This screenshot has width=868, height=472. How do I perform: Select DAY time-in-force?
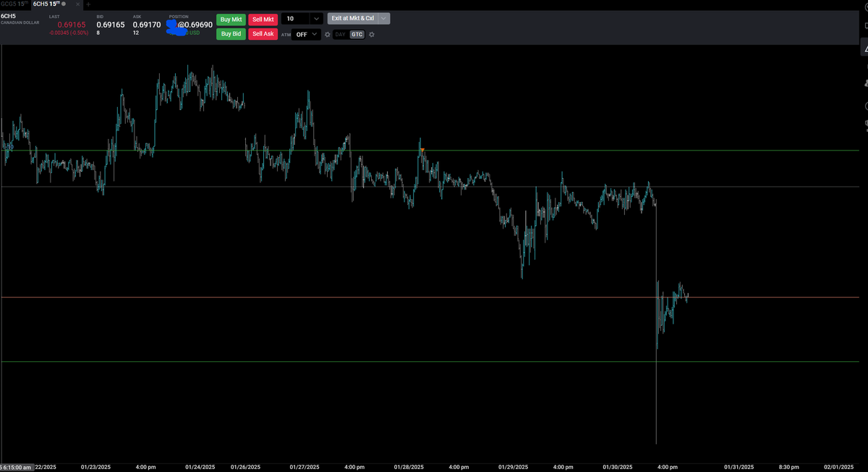point(341,34)
